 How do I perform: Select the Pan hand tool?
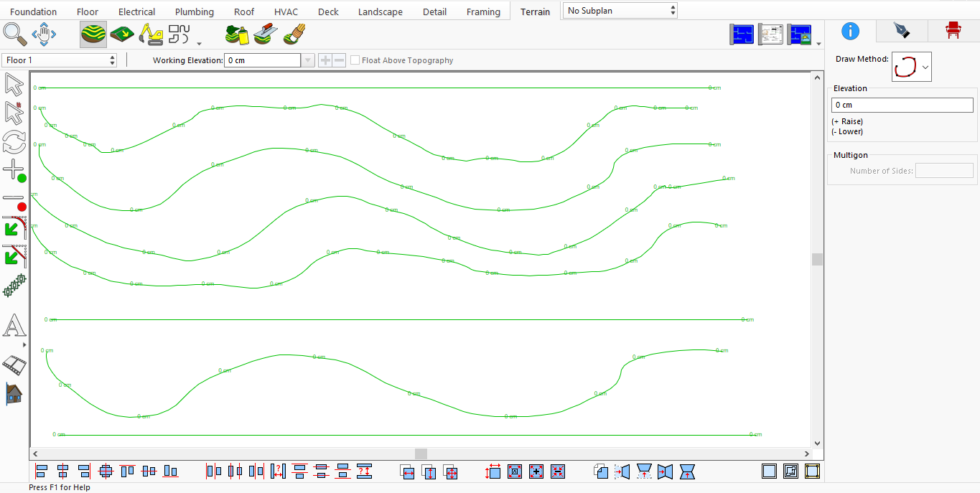(x=43, y=34)
